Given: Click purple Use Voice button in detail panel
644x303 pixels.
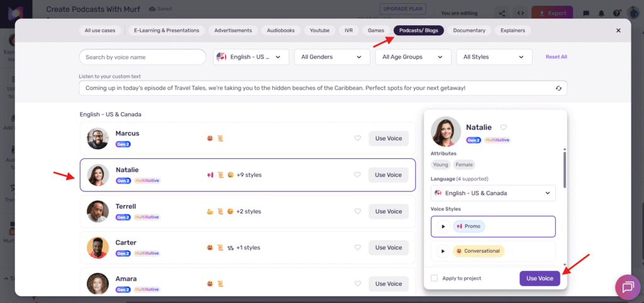Looking at the screenshot, I should pos(540,278).
